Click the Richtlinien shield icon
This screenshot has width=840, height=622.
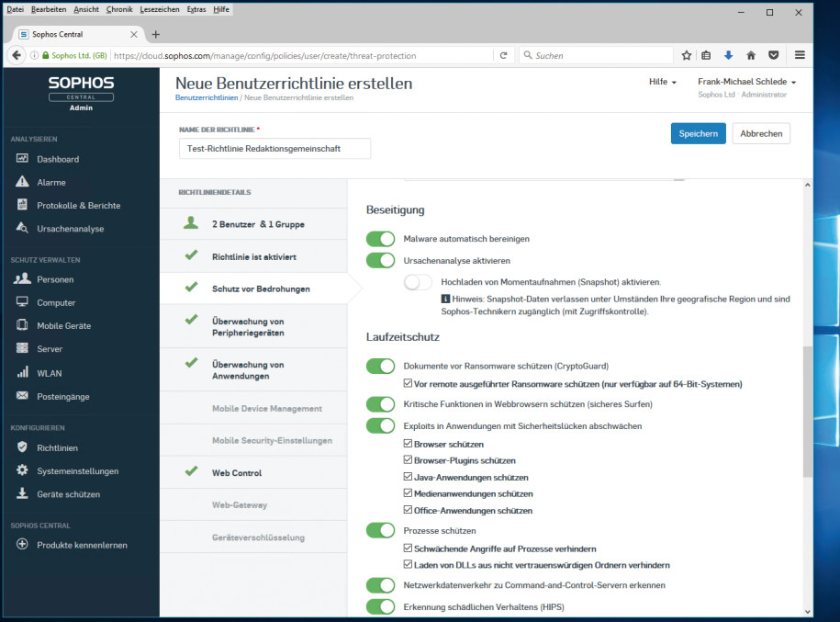[22, 447]
